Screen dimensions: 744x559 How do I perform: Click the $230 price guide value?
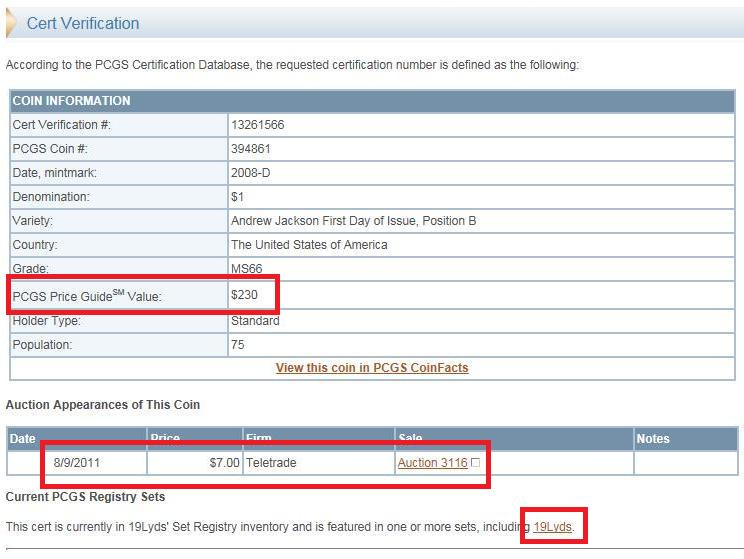pyautogui.click(x=244, y=295)
